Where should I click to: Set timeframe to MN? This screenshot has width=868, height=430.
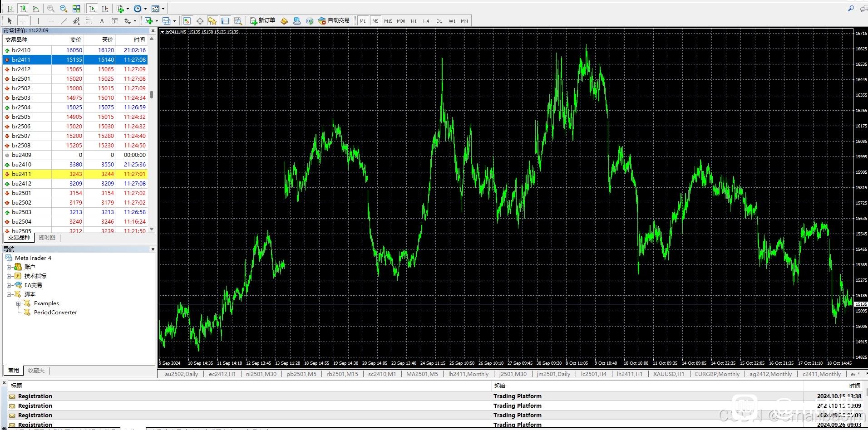[464, 21]
